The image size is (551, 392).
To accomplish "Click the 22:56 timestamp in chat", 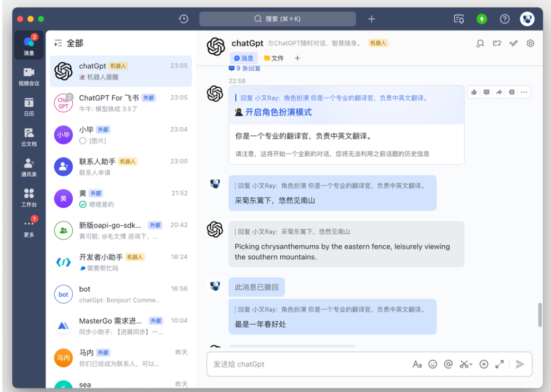I will click(x=237, y=81).
